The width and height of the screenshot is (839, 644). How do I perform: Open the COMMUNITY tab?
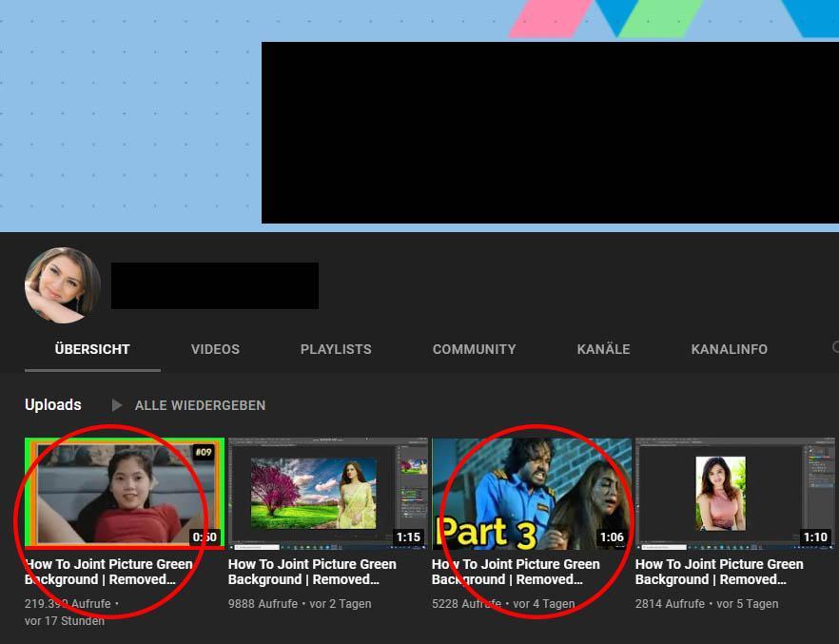point(474,349)
